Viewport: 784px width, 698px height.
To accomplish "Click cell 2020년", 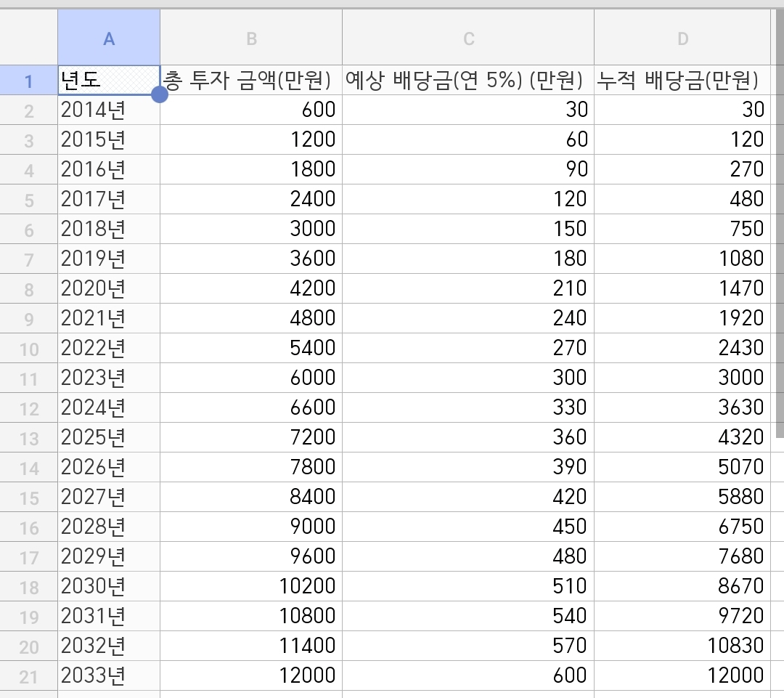I will pos(109,288).
